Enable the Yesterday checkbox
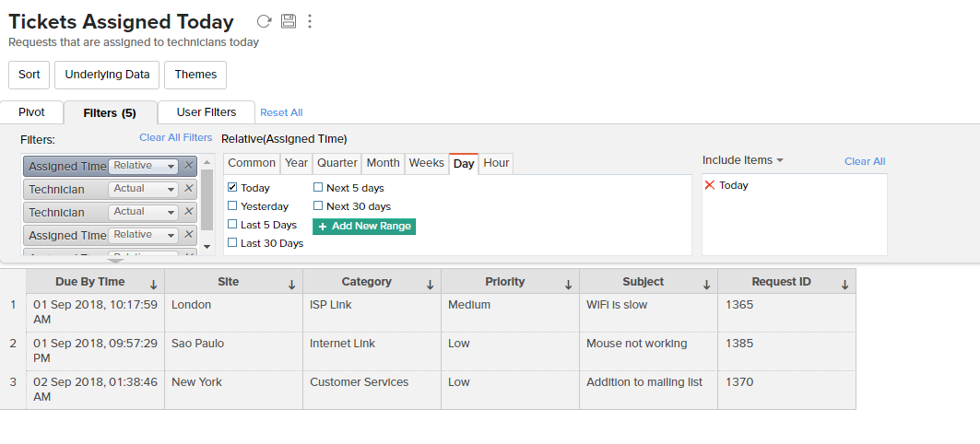 [x=232, y=206]
